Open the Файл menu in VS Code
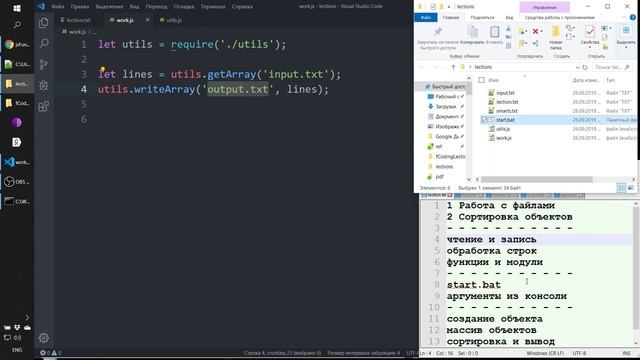The height and width of the screenshot is (360, 640). pyautogui.click(x=58, y=7)
